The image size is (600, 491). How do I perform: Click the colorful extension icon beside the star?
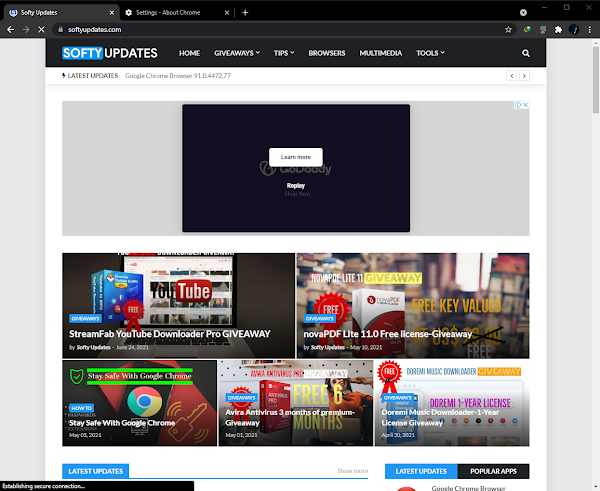click(x=527, y=29)
